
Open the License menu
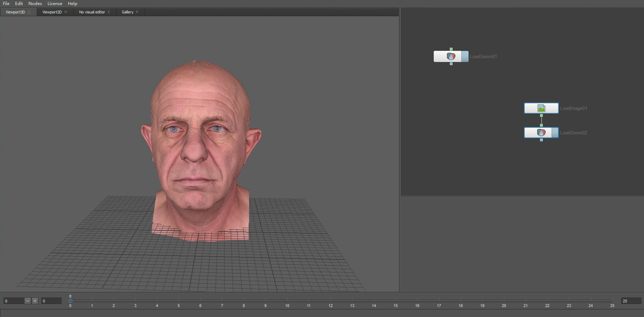pos(55,4)
